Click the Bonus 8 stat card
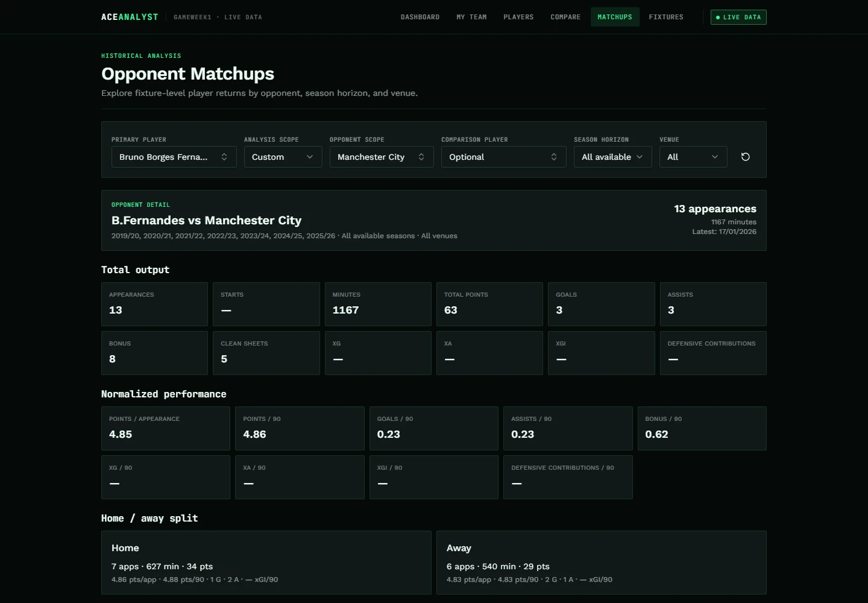The image size is (868, 603). tap(154, 353)
